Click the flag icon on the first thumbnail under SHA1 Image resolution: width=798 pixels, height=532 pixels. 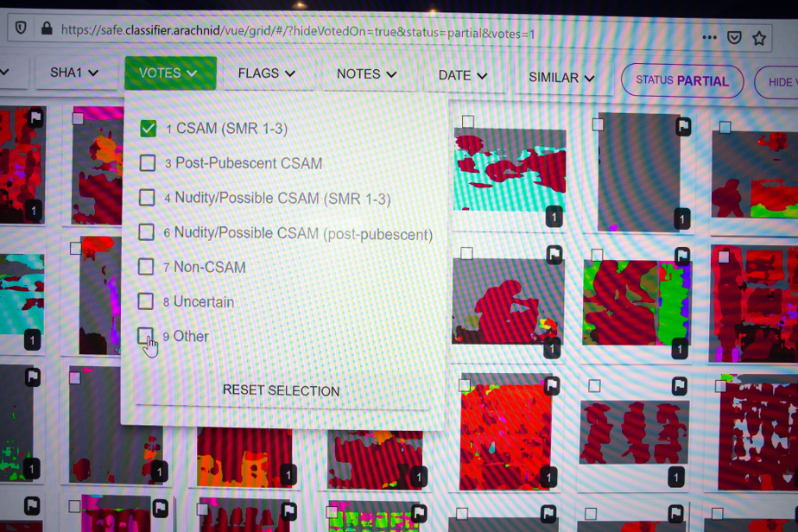click(x=35, y=117)
